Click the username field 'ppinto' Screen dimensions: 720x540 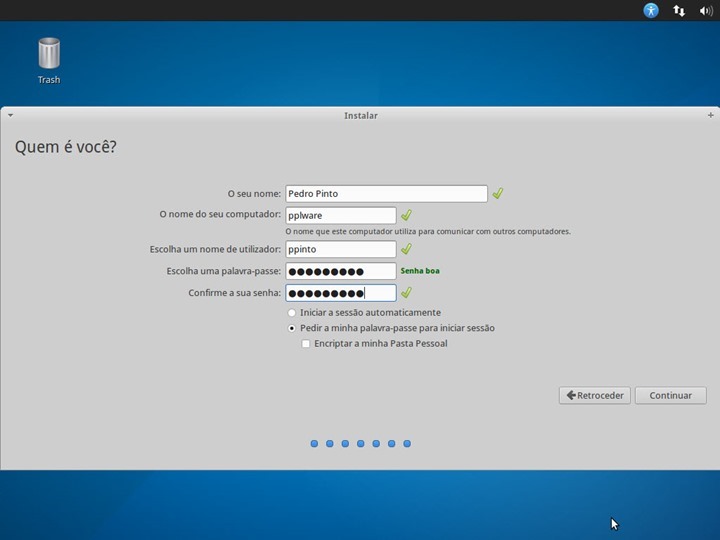click(x=341, y=249)
